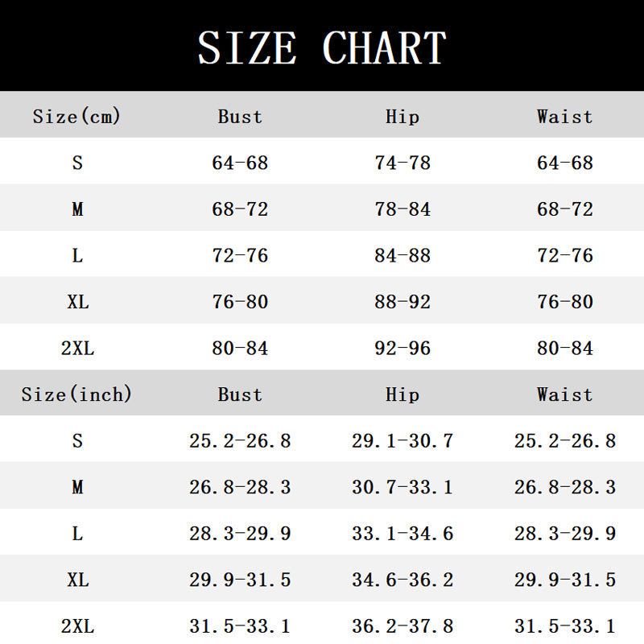644x644 pixels.
Task: Click the hip value 30.7-33.1
Action: point(402,487)
